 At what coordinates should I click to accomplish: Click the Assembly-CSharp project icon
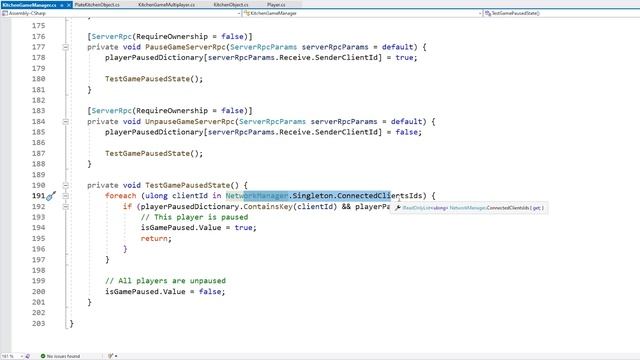(x=5, y=13)
